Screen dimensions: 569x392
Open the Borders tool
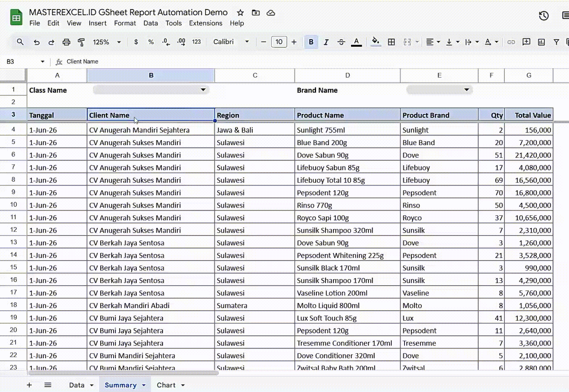pyautogui.click(x=391, y=42)
